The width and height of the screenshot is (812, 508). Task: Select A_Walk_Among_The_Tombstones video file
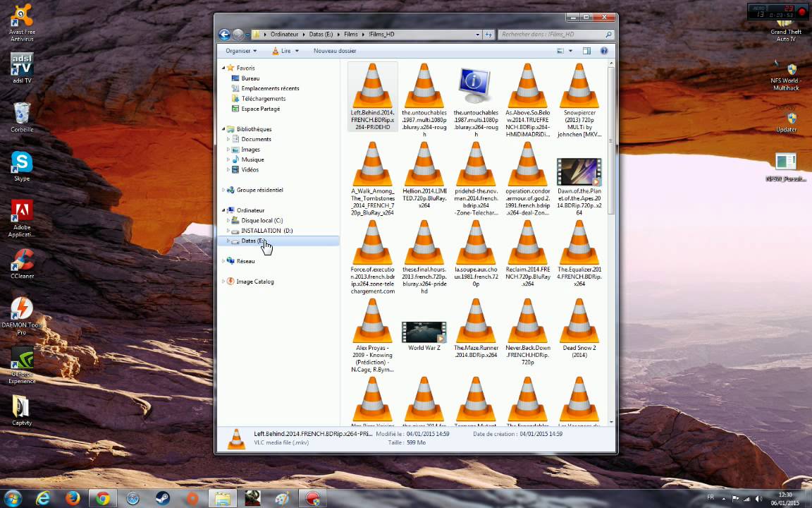(372, 164)
